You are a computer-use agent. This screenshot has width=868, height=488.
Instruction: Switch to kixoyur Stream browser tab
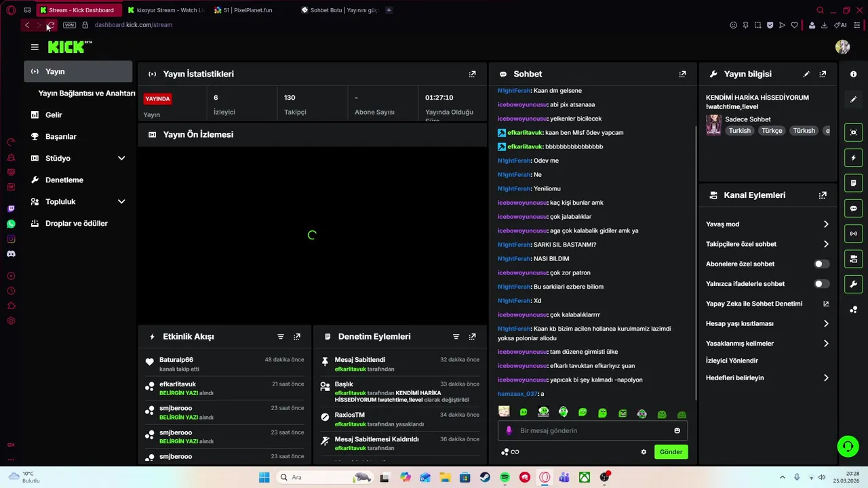[x=165, y=10]
